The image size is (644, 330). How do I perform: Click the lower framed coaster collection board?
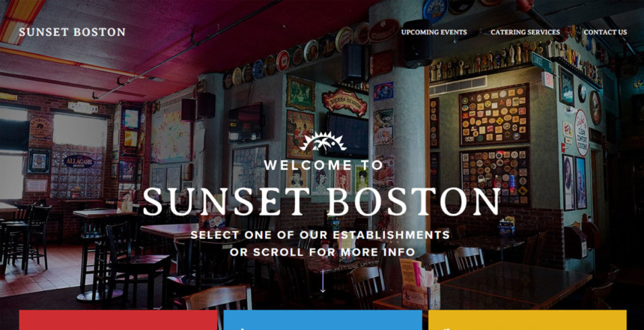[x=495, y=177]
